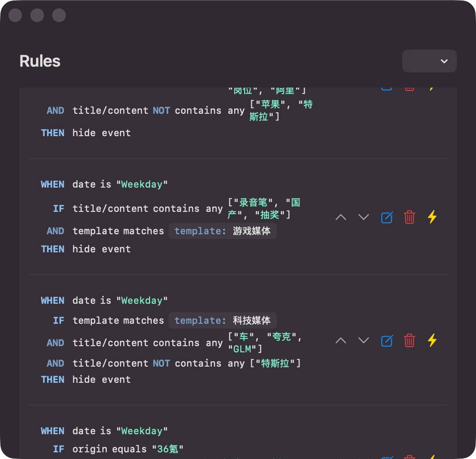476x459 pixels.
Task: Click the keyword list containing "录音笔"
Action: pos(264,209)
